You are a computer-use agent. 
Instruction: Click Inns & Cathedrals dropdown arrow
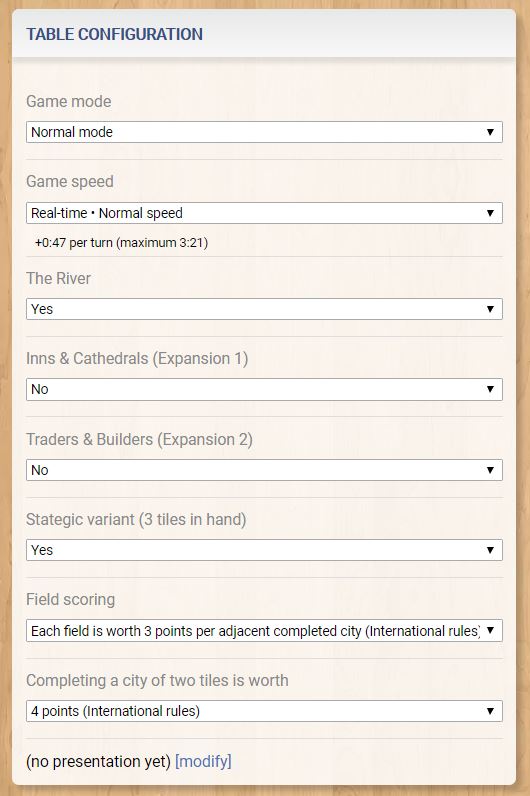(x=490, y=389)
